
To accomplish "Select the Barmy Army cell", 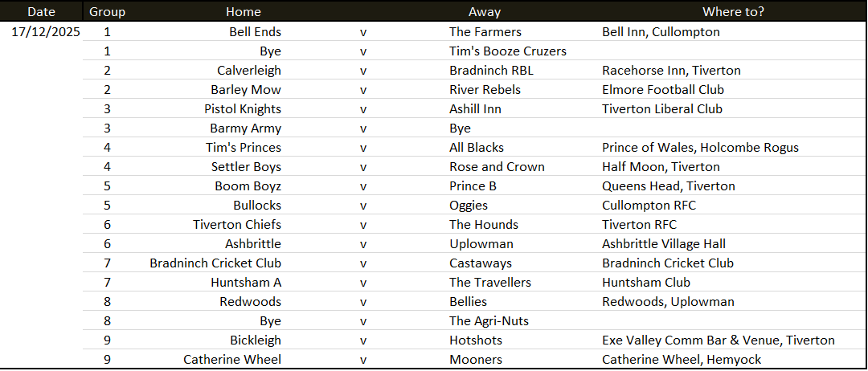I will [245, 128].
